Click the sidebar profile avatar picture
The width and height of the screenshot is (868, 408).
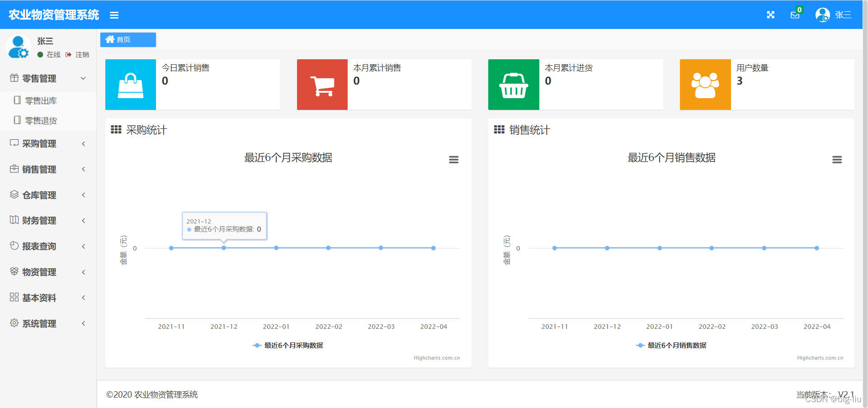tap(18, 47)
